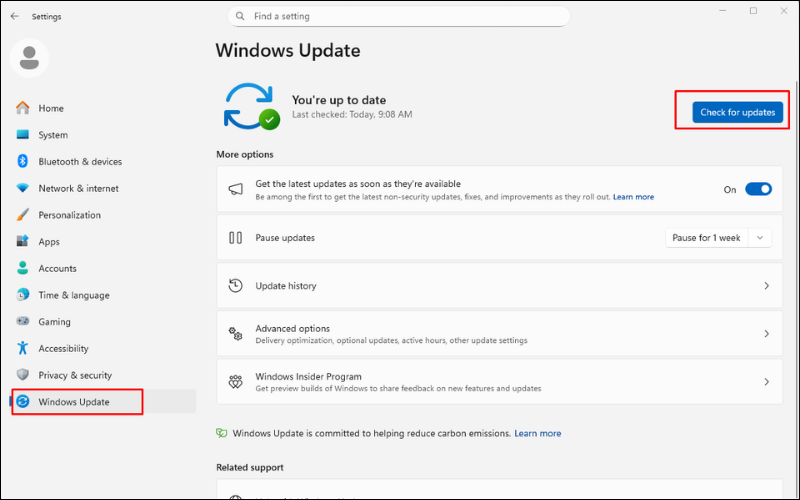
Task: Expand Windows Insider Program row chevron
Action: tap(766, 382)
